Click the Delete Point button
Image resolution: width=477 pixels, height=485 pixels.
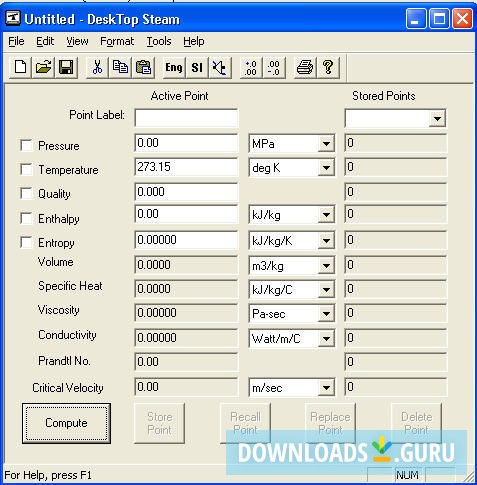(416, 423)
